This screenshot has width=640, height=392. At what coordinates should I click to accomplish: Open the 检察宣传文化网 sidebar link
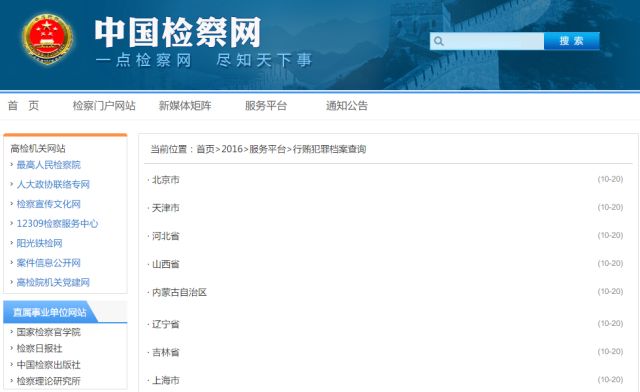tap(49, 204)
